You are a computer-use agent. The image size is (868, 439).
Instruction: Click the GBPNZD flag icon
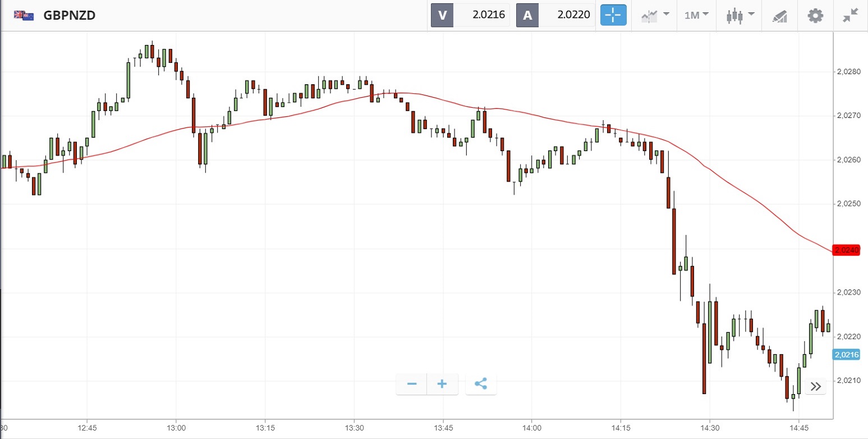(24, 15)
